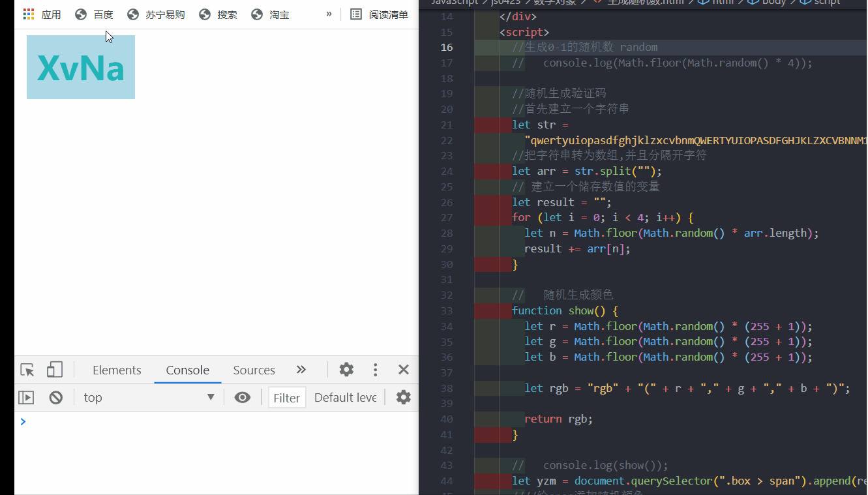Select the inspect element tool in DevTools
Image resolution: width=868 pixels, height=495 pixels.
26,370
